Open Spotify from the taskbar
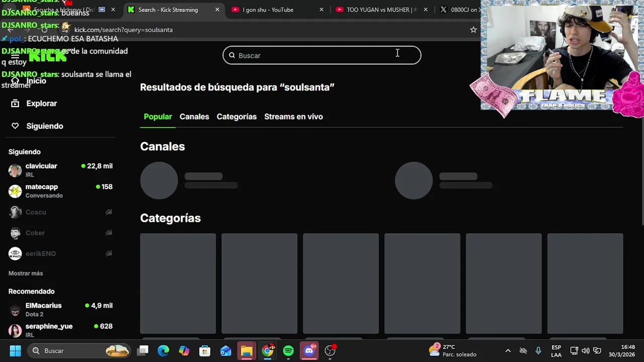644x362 pixels. 288,350
